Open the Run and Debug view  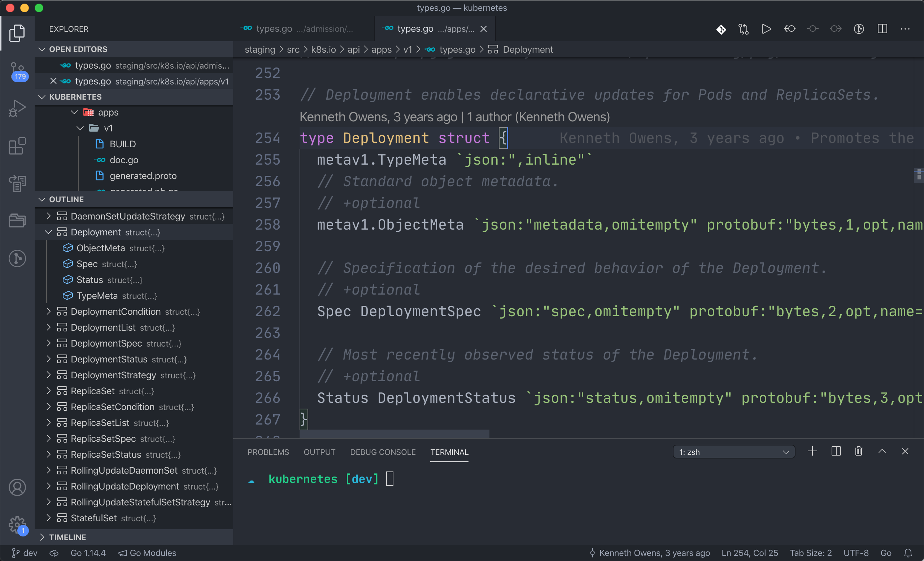[17, 108]
